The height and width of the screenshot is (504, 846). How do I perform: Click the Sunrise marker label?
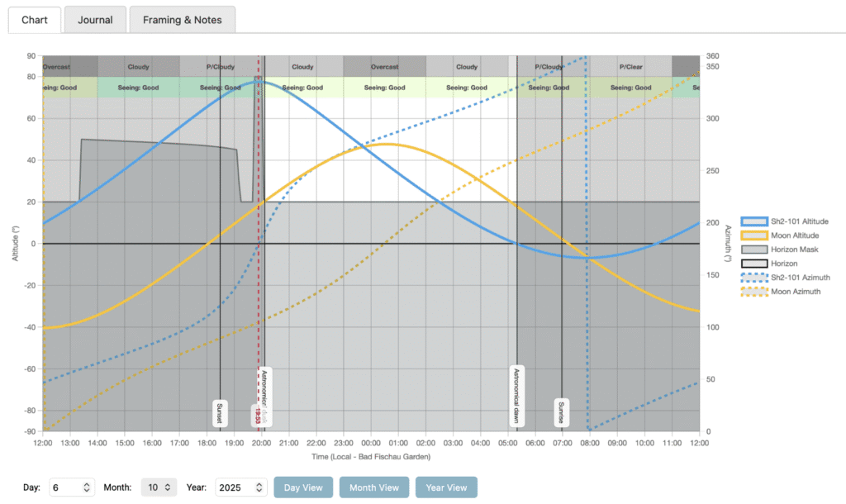point(562,412)
